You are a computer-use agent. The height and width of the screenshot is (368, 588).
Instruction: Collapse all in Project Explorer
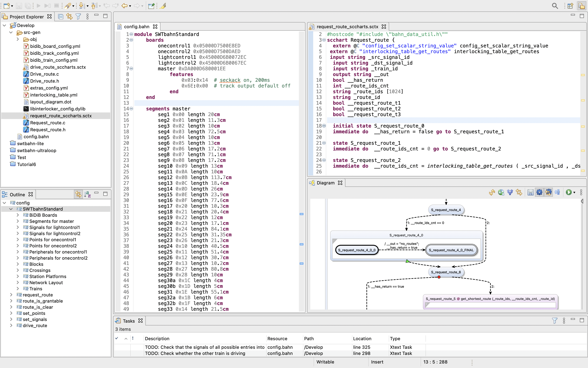click(61, 17)
